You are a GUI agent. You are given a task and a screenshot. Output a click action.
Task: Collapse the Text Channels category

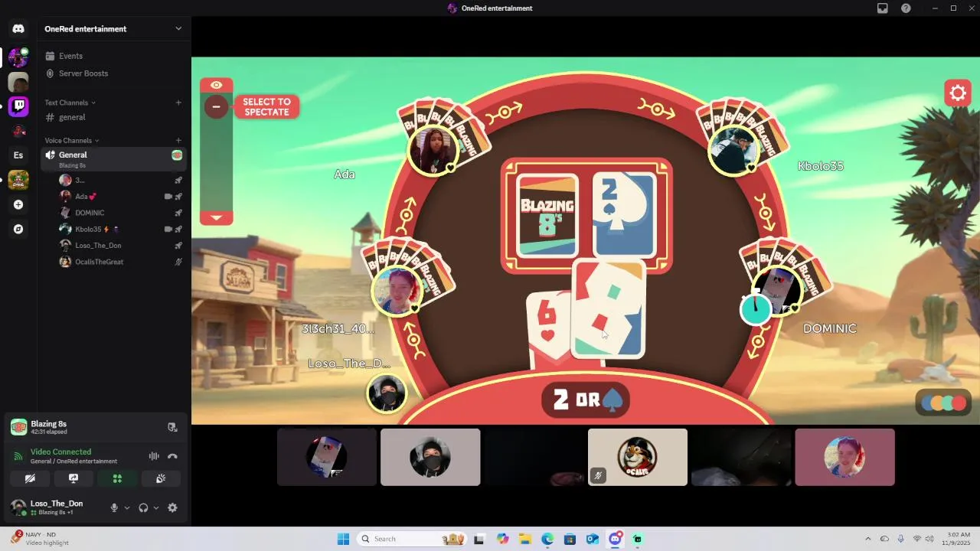(x=70, y=103)
